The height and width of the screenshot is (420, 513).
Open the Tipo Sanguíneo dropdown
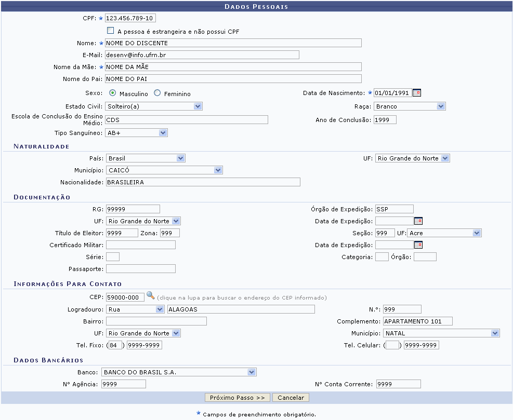point(136,133)
